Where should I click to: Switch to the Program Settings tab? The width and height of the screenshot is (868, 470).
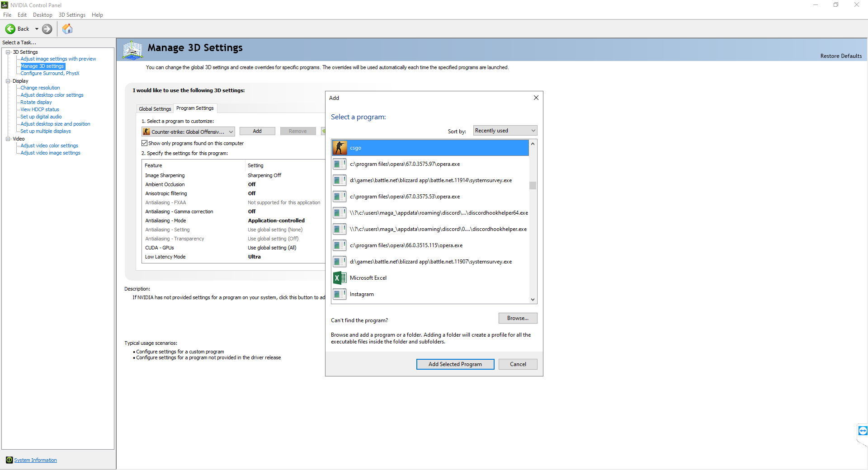pos(195,108)
